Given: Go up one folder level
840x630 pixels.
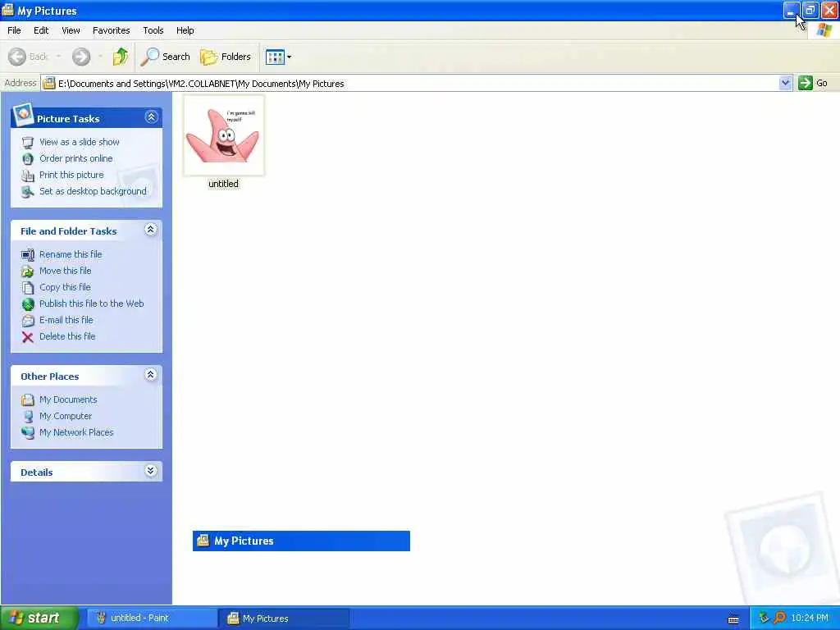Looking at the screenshot, I should click(x=121, y=57).
